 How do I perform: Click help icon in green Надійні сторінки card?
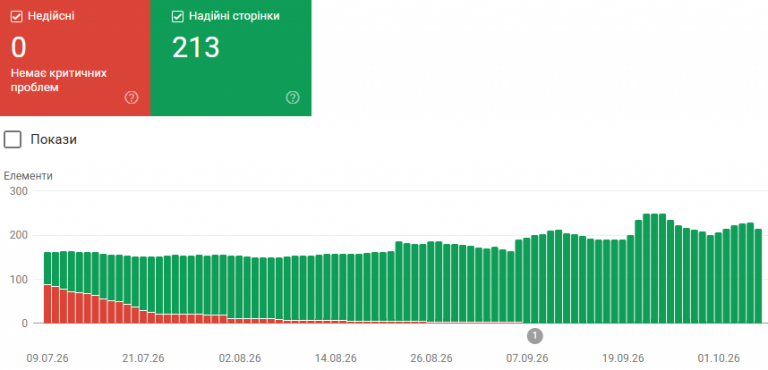[x=292, y=98]
